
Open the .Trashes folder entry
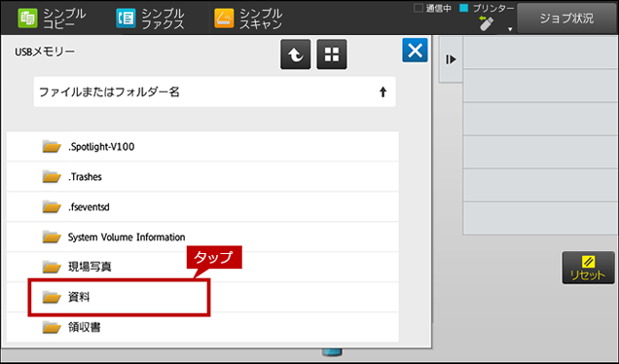pyautogui.click(x=202, y=176)
